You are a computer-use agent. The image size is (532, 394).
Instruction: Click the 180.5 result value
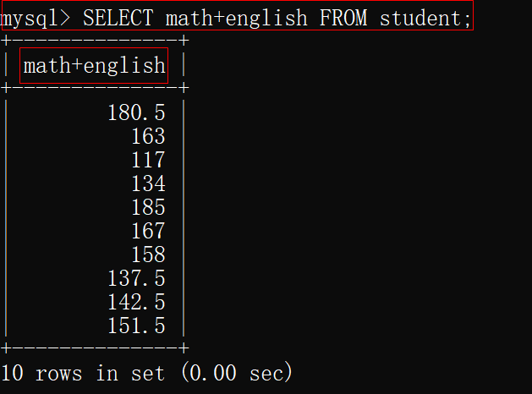[x=136, y=112]
